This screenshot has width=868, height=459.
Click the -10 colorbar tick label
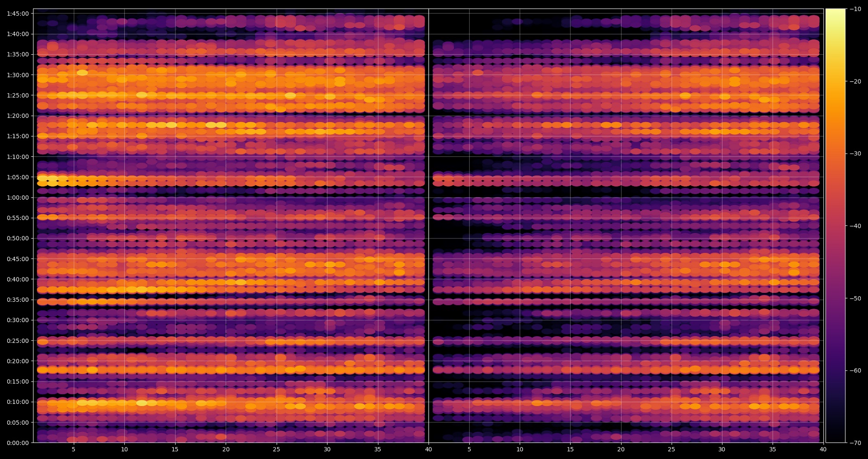(x=855, y=9)
